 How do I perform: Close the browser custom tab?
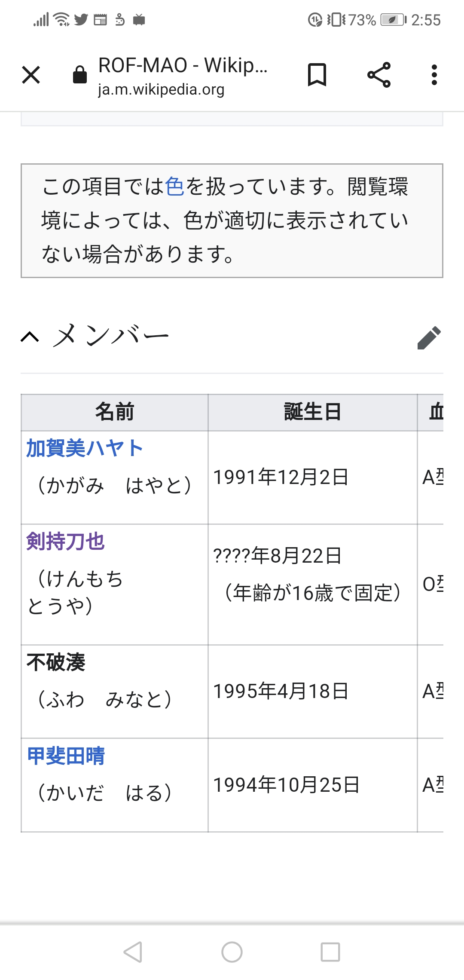pos(31,75)
